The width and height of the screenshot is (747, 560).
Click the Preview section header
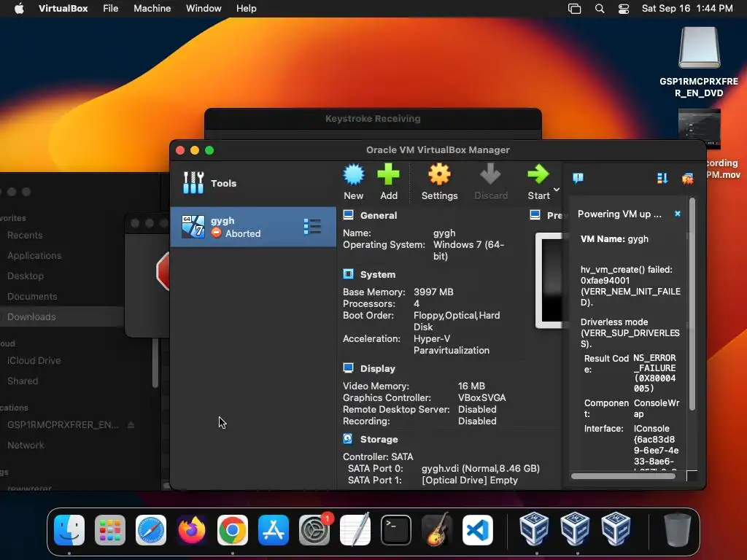click(554, 215)
